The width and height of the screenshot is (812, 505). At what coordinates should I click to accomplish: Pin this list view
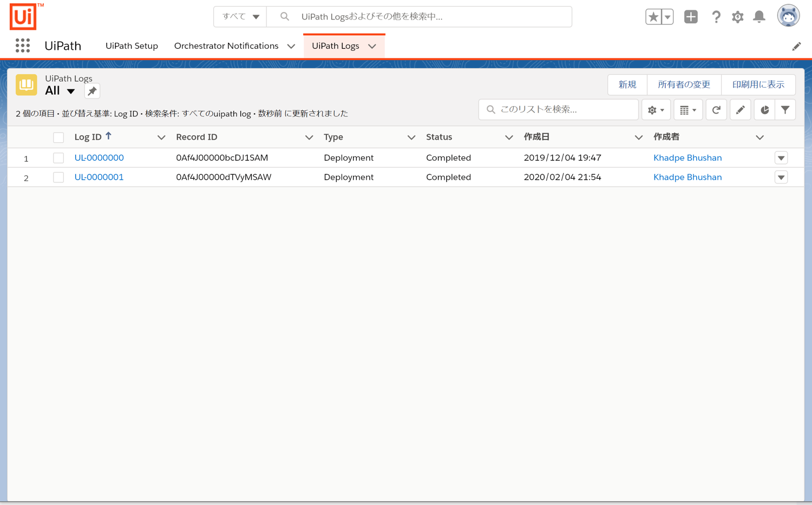click(x=92, y=91)
